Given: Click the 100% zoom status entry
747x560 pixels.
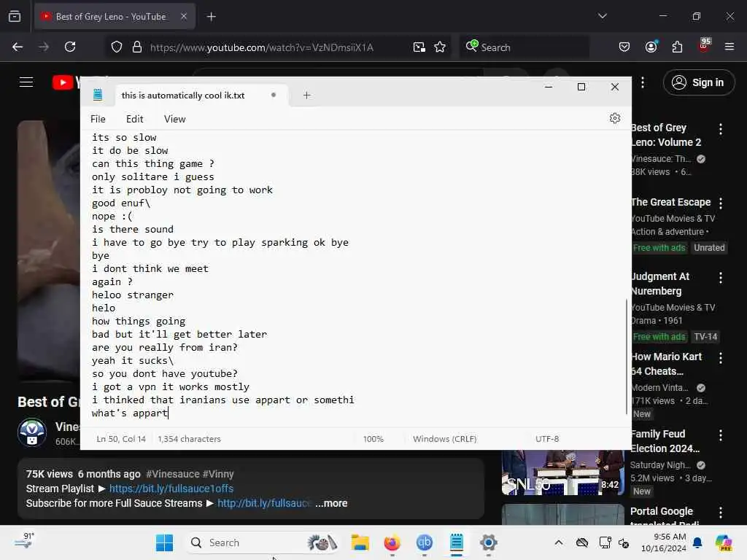Looking at the screenshot, I should 373,439.
